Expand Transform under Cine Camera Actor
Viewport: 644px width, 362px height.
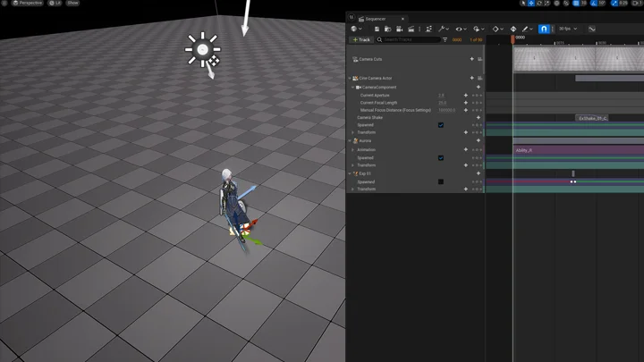(x=352, y=132)
